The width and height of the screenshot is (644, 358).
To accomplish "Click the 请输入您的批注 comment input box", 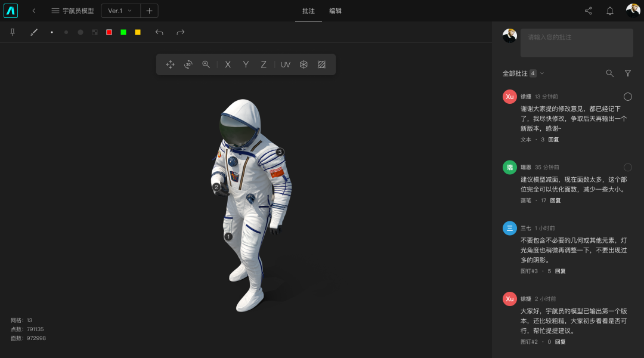I will [577, 43].
